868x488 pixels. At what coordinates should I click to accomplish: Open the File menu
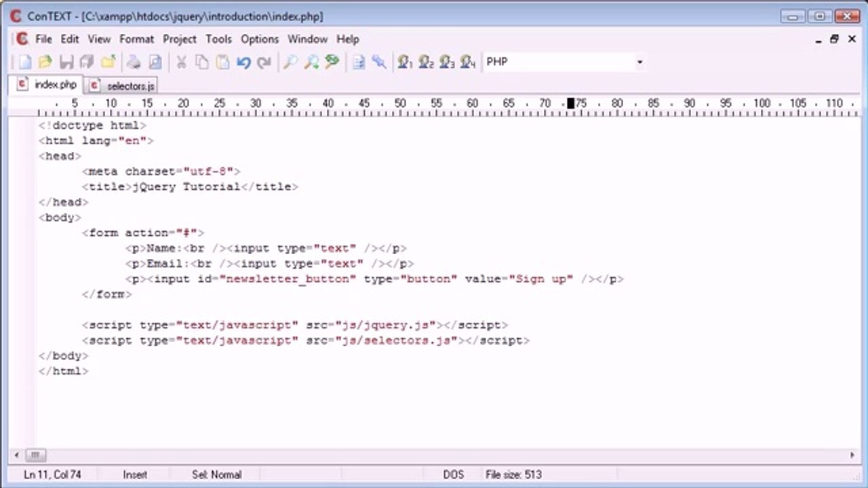[x=43, y=39]
